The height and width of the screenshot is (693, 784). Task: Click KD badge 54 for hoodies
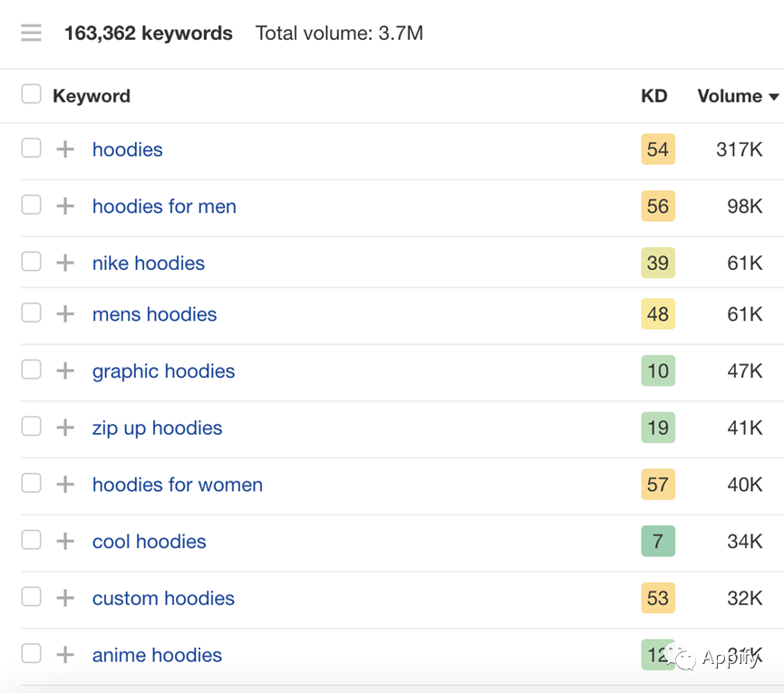pos(658,149)
